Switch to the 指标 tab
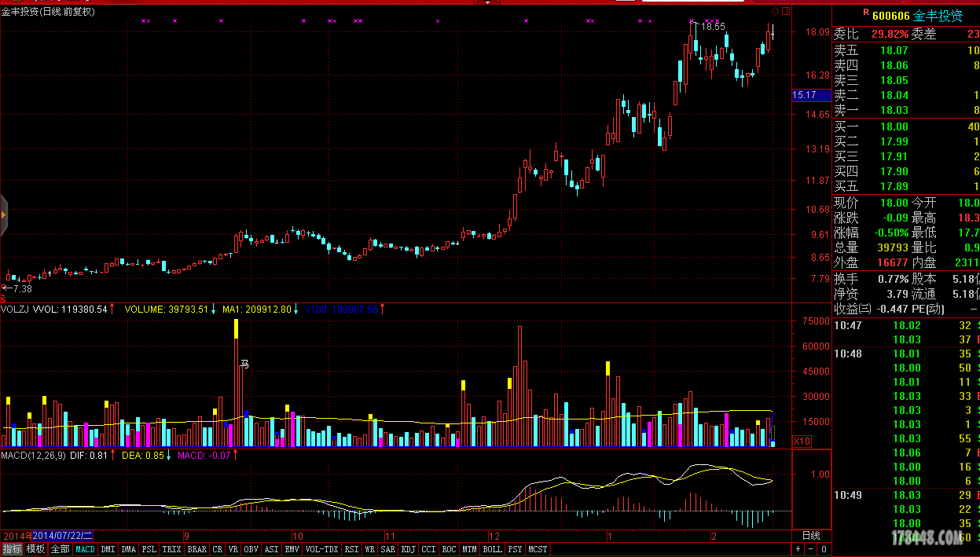Image resolution: width=980 pixels, height=557 pixels. (12, 549)
